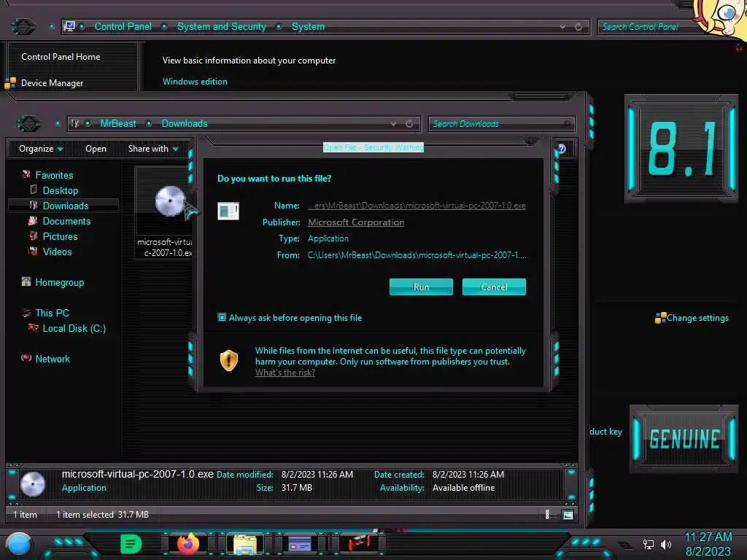
Task: Expand the Share with dropdown
Action: (x=153, y=149)
